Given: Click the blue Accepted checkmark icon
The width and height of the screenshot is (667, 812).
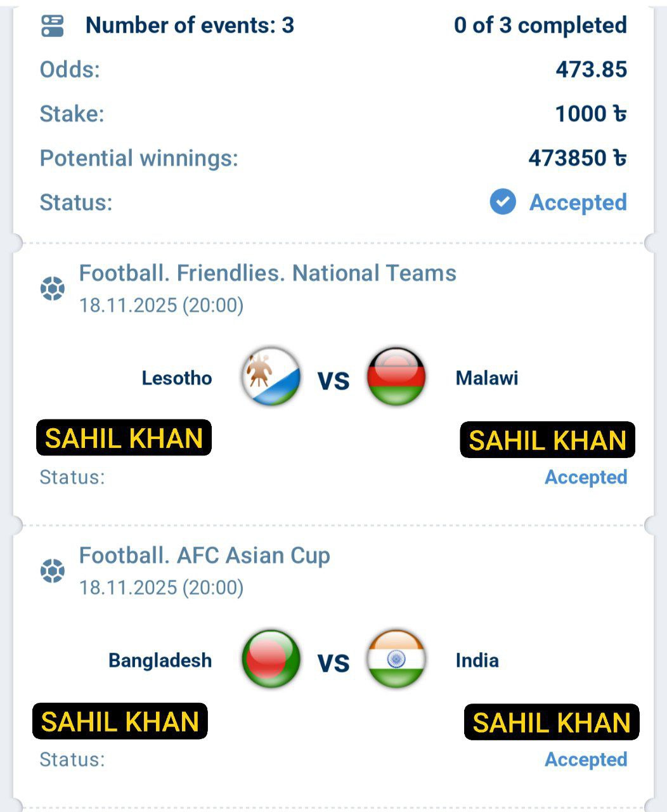Looking at the screenshot, I should (x=503, y=202).
